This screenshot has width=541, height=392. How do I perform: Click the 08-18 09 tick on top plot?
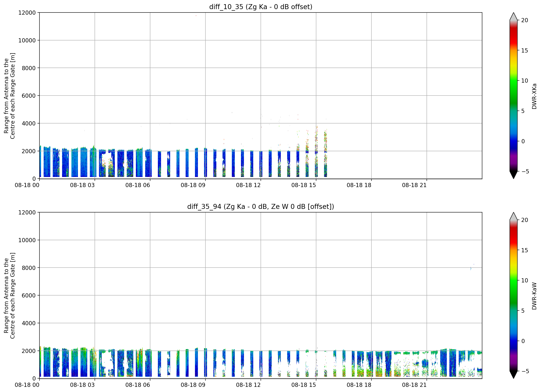(193, 185)
